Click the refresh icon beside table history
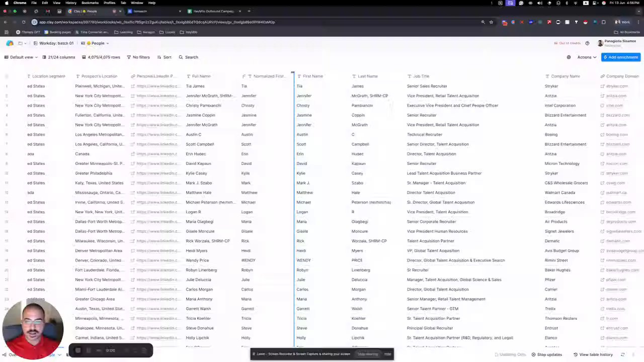The image size is (644, 362). point(622,355)
